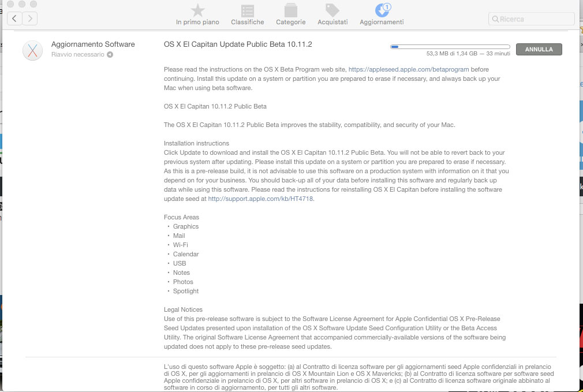Click the Spotlight list item
Screen dimensions: 583x392
pos(186,291)
